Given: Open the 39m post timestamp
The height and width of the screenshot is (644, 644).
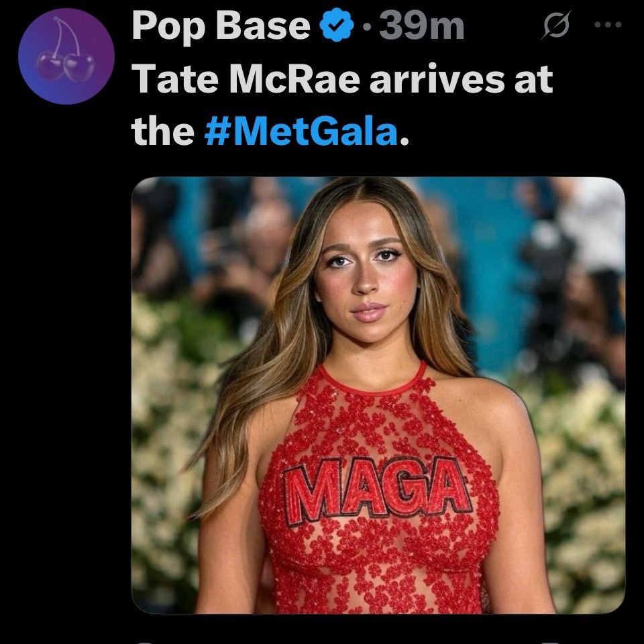Looking at the screenshot, I should [421, 25].
